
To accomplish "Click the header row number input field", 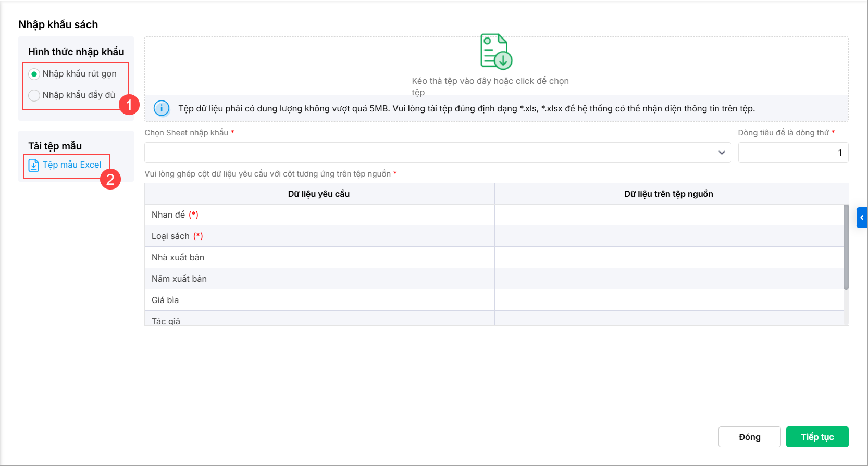I will pyautogui.click(x=792, y=153).
